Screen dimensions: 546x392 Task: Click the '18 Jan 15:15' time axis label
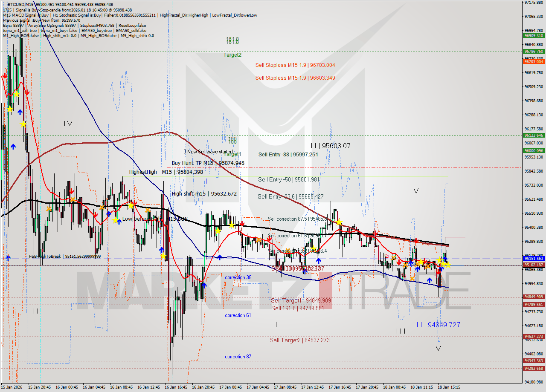[x=449, y=387]
